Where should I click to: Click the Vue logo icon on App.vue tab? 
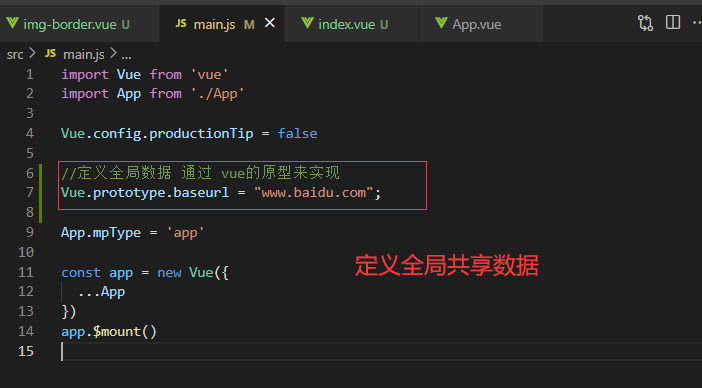(441, 23)
